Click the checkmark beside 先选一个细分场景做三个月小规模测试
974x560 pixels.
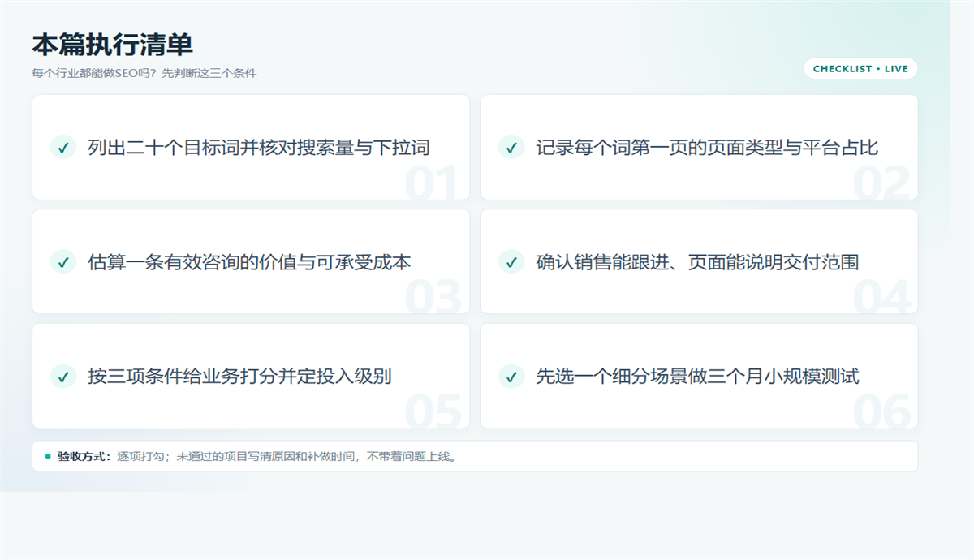[x=511, y=376]
